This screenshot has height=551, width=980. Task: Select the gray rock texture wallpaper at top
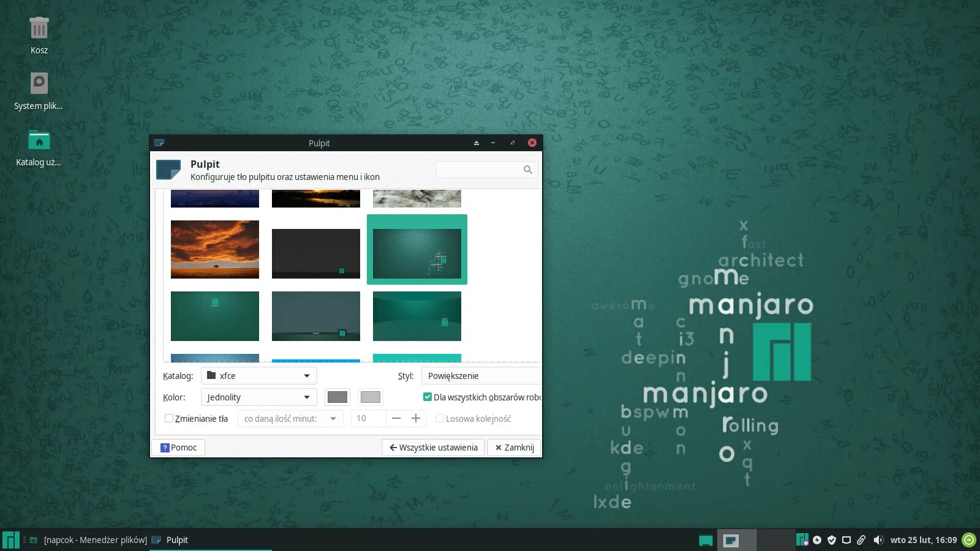point(417,198)
